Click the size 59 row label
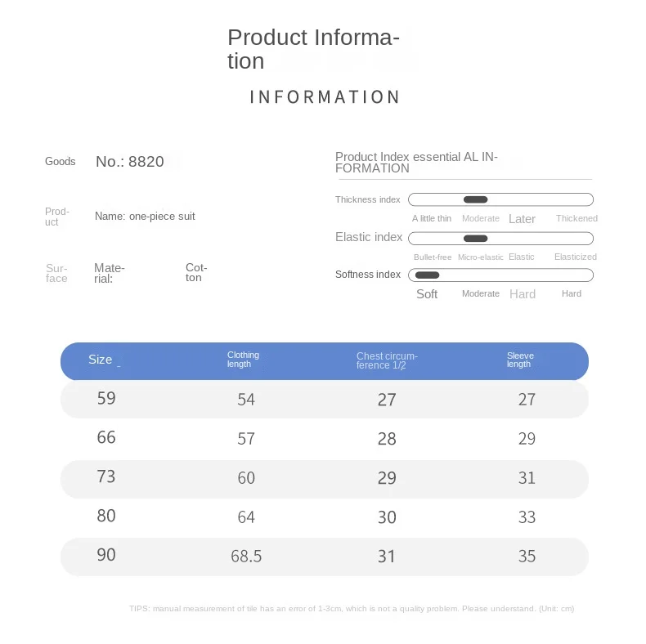 [106, 398]
